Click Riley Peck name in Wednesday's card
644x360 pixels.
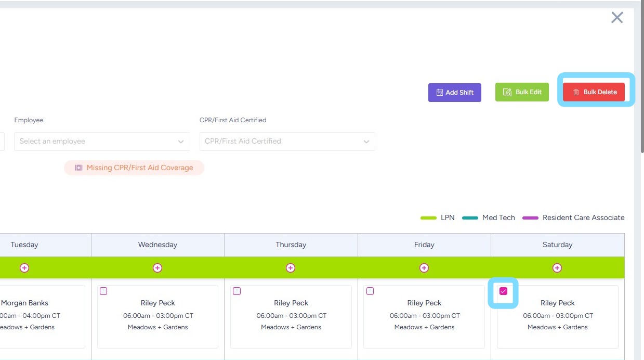[157, 303]
